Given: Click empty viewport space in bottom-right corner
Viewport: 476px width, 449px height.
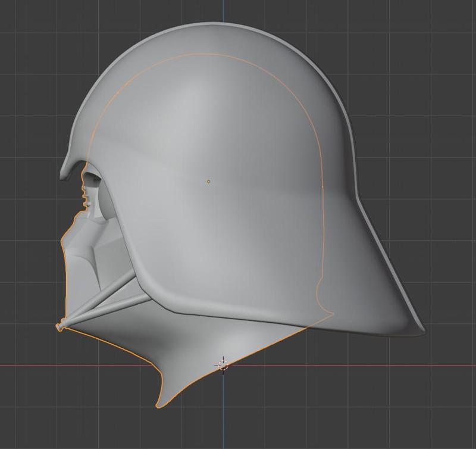Looking at the screenshot, I should pos(440,417).
